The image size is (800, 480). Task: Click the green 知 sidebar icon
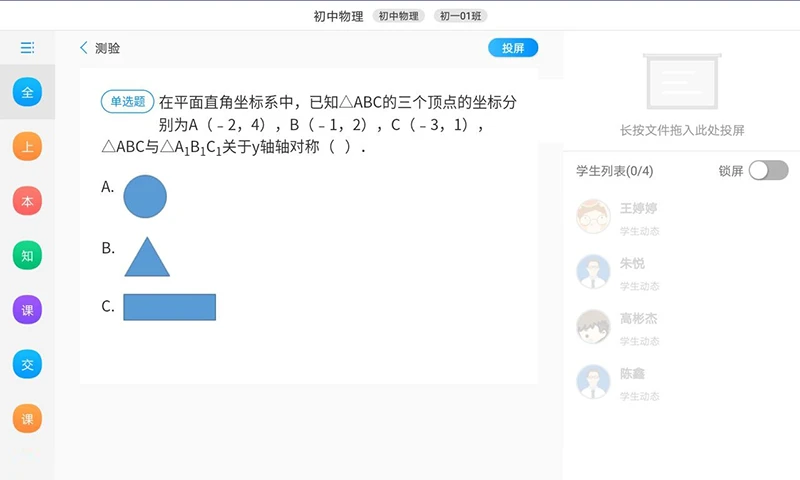click(x=27, y=256)
